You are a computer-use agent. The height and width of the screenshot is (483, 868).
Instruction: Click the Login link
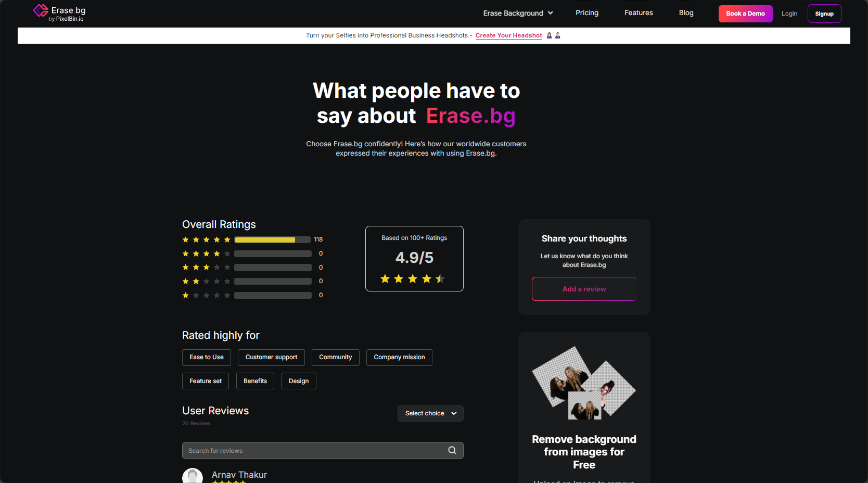point(789,14)
